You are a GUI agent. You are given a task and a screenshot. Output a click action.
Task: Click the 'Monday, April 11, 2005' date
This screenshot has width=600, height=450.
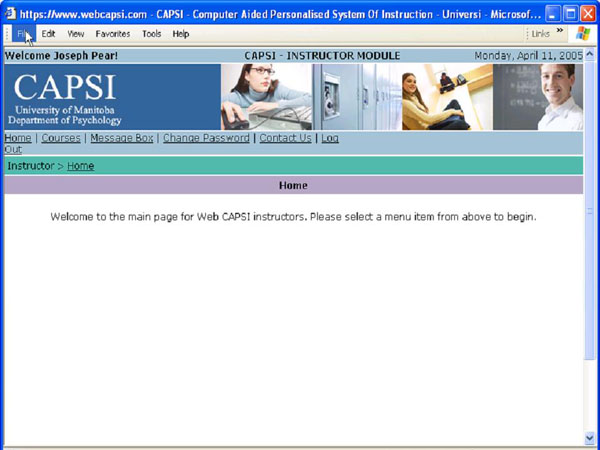[528, 56]
